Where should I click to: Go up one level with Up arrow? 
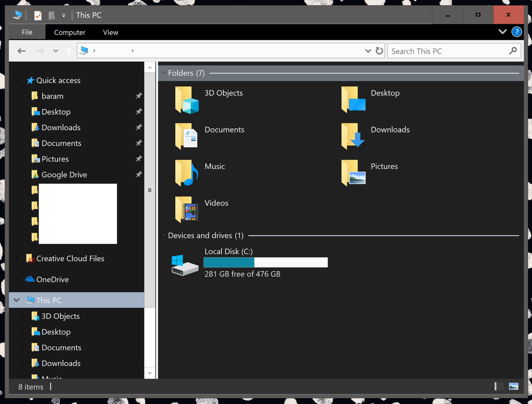(x=69, y=51)
